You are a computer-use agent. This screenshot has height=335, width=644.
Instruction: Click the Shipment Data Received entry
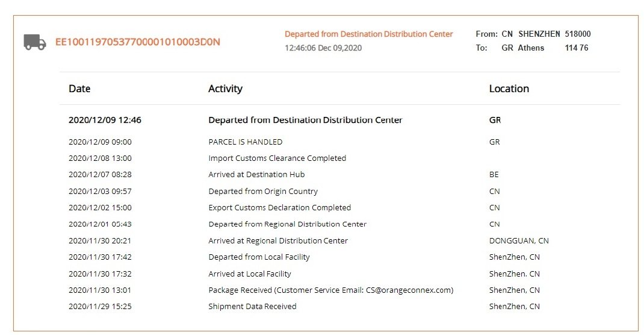252,307
